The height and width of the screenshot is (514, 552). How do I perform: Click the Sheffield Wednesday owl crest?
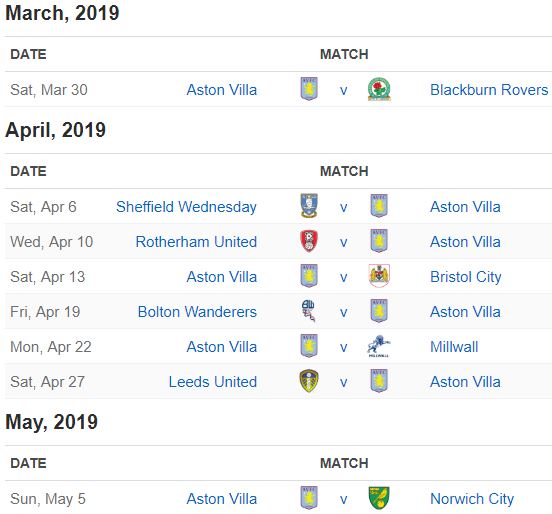(309, 206)
